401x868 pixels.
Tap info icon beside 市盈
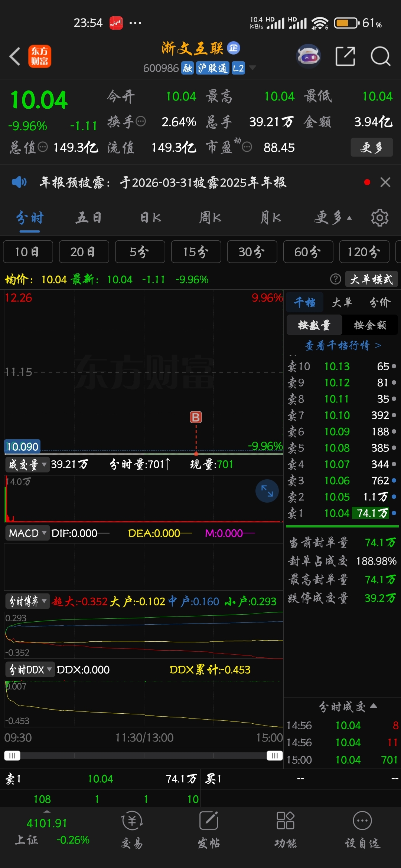(x=247, y=147)
